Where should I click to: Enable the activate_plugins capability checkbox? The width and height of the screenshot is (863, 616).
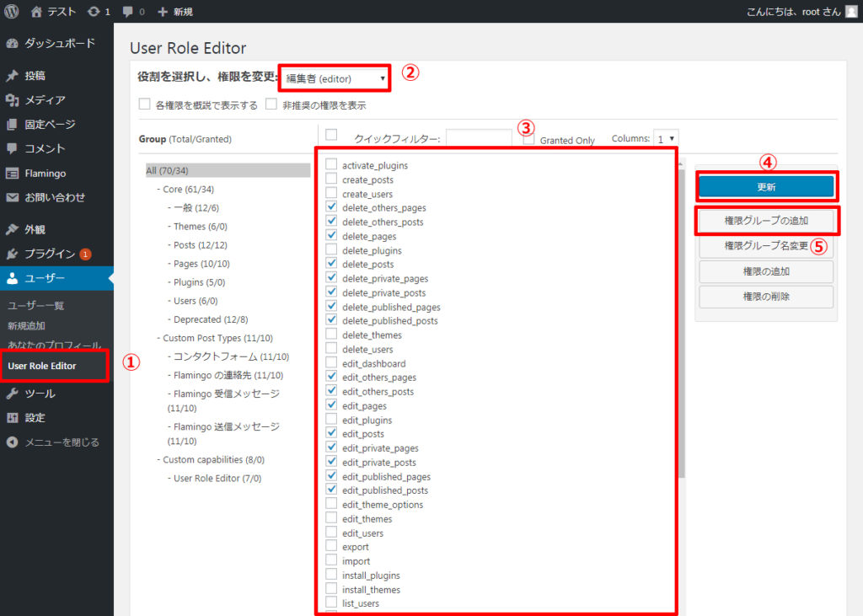[x=331, y=165]
